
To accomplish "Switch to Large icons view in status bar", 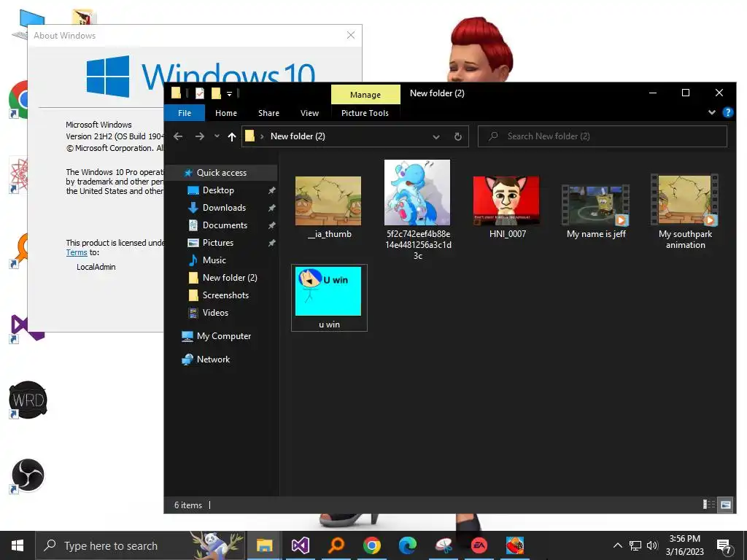I will (x=726, y=505).
